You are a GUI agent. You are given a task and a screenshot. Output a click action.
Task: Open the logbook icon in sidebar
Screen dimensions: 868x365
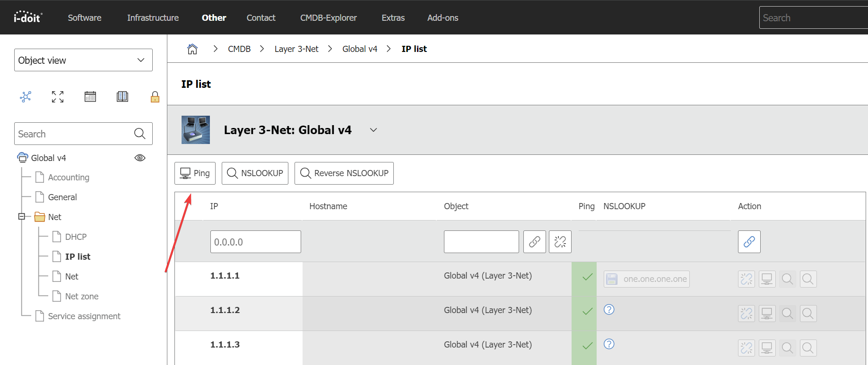[122, 97]
